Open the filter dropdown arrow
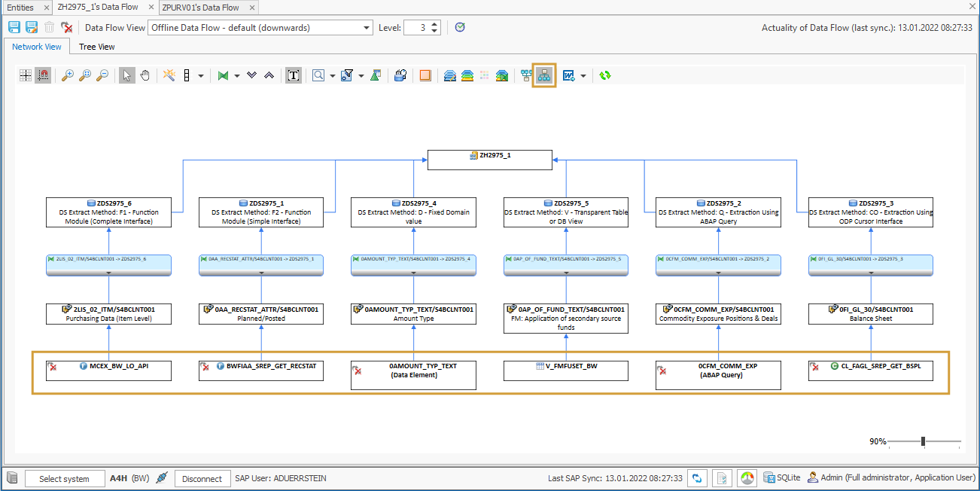Image resolution: width=980 pixels, height=491 pixels. [x=361, y=76]
